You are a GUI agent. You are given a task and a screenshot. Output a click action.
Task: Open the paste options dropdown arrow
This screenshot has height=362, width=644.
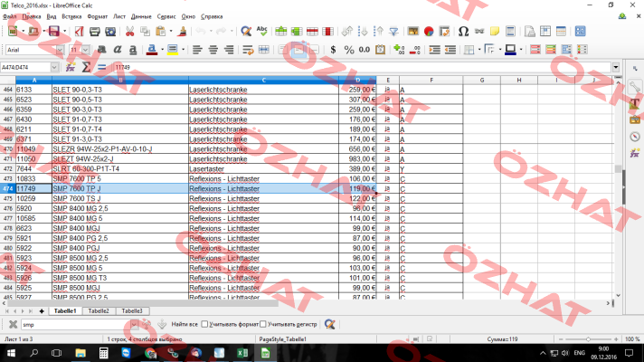[x=171, y=32]
